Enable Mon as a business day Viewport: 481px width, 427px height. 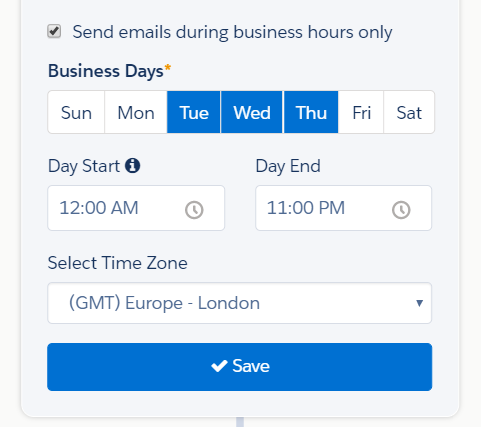click(x=136, y=112)
